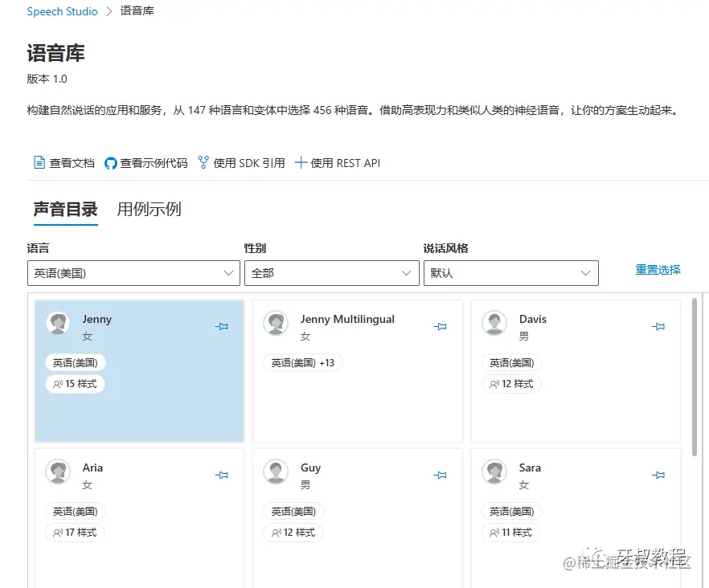Click the plus icon for 使用 REST API

click(x=301, y=162)
